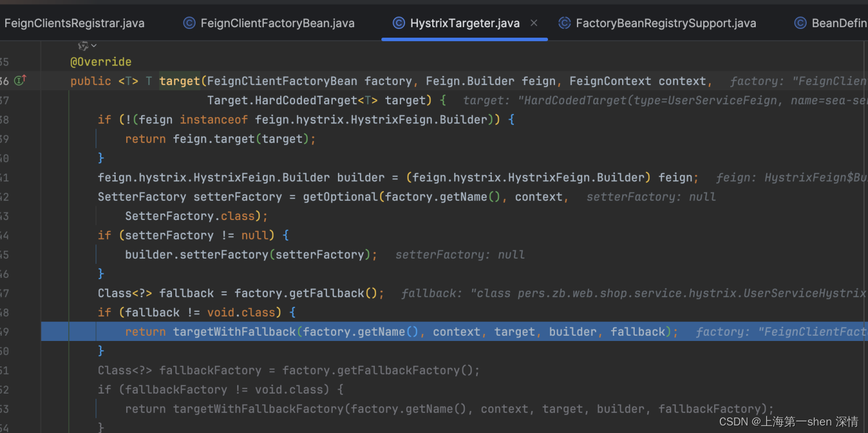Click the FeignContext parameter type
This screenshot has height=433, width=868.
610,81
